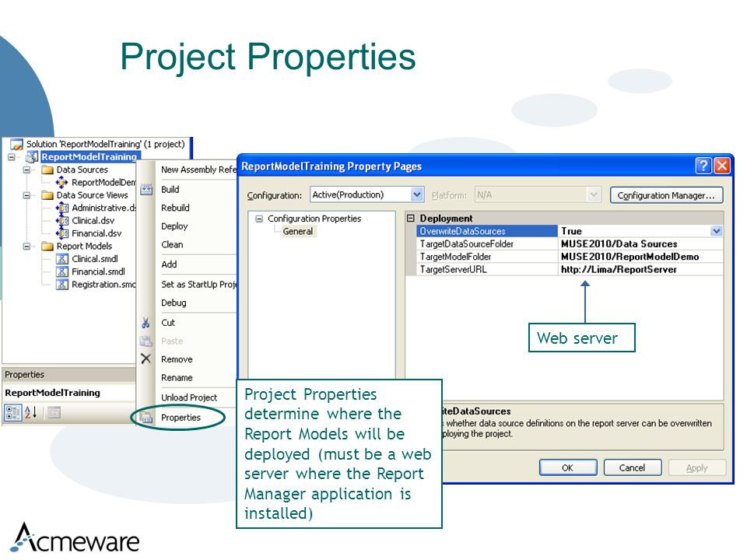Open Properties from context menu
Viewport: 747px width, 560px height.
pyautogui.click(x=181, y=418)
